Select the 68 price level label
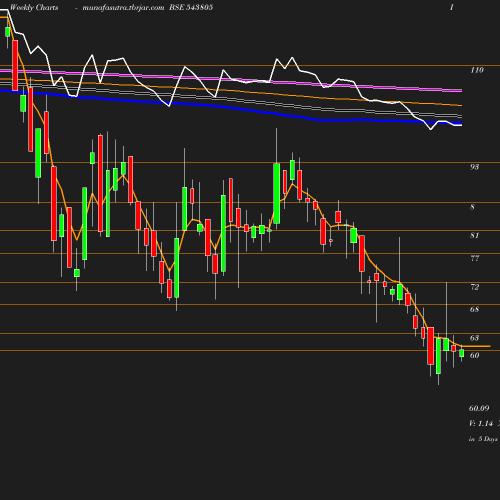This screenshot has height=500, width=500. coord(474,309)
